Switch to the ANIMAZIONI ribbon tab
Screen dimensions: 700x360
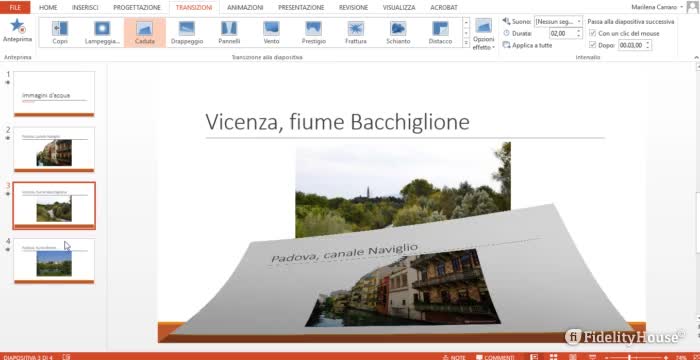(245, 8)
